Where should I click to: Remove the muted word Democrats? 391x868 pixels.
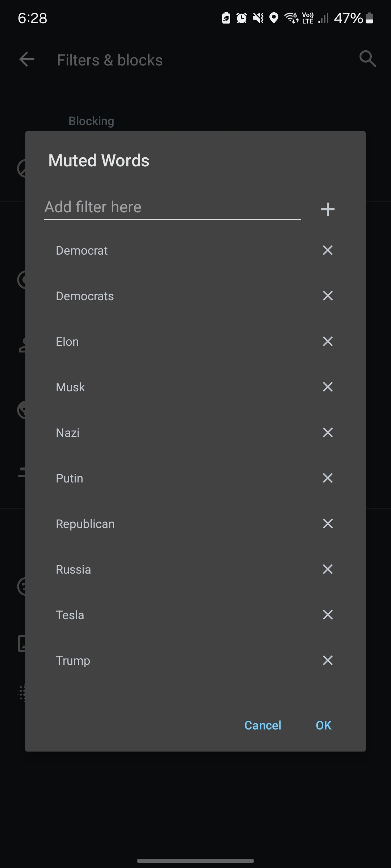pyautogui.click(x=328, y=296)
